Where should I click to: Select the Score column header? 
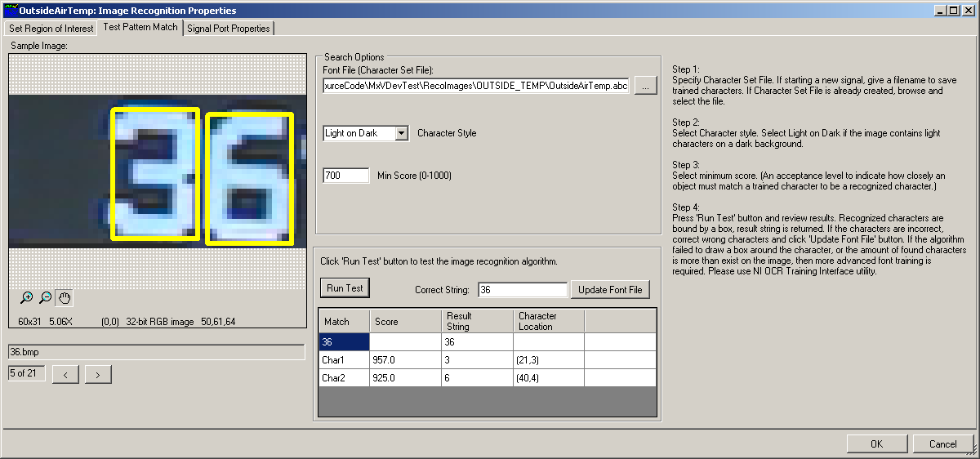[405, 321]
